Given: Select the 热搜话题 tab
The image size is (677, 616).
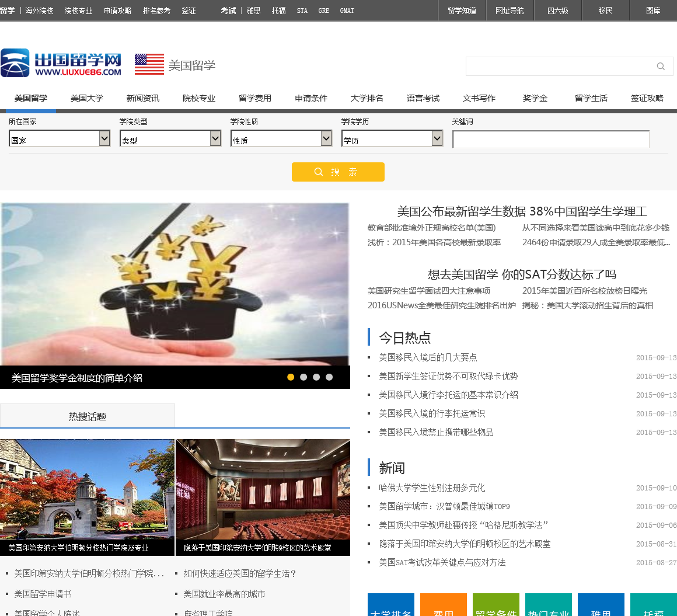Looking at the screenshot, I should tap(88, 416).
